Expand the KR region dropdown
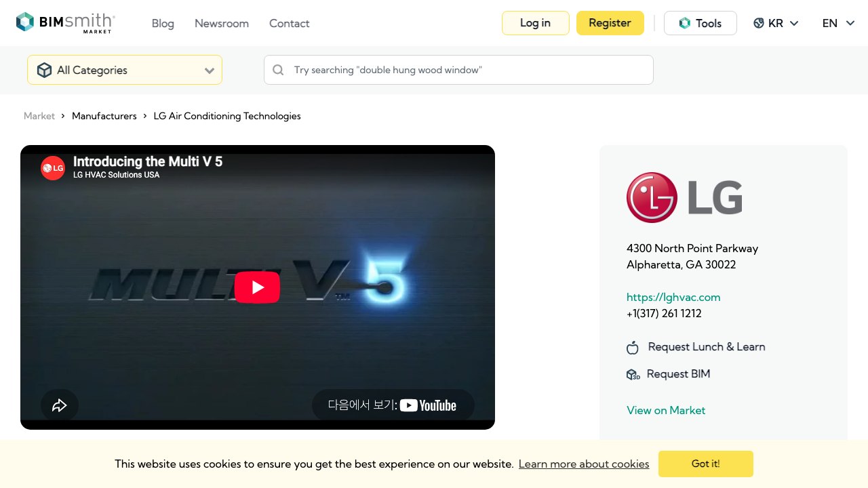This screenshot has height=488, width=868. pyautogui.click(x=776, y=23)
